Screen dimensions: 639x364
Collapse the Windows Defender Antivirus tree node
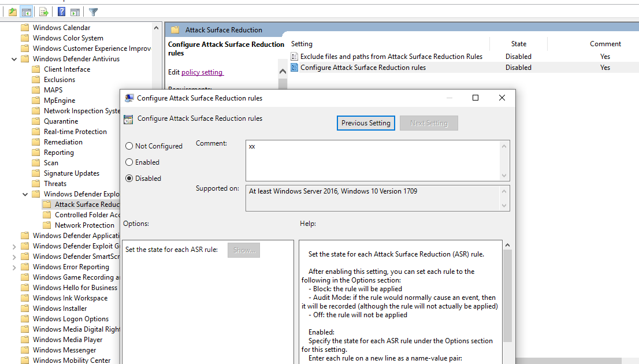point(14,59)
